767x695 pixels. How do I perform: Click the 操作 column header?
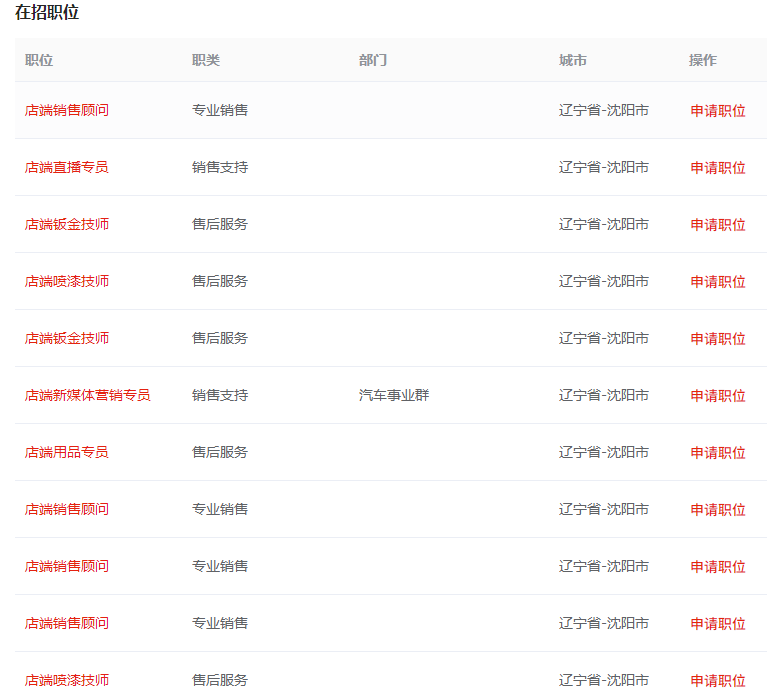(x=703, y=60)
